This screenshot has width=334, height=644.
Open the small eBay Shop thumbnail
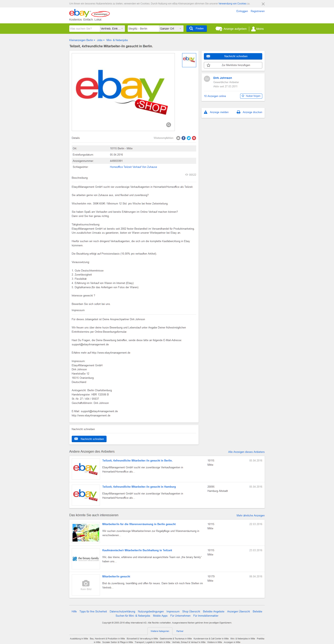pyautogui.click(x=189, y=60)
